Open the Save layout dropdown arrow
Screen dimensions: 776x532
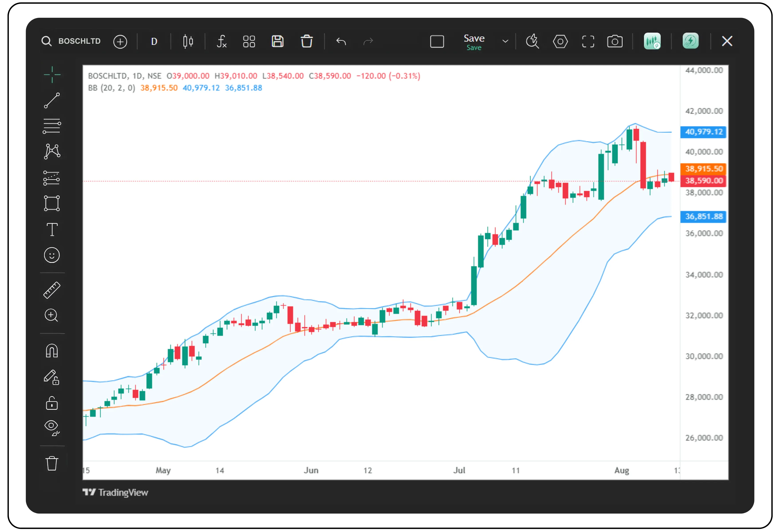(505, 42)
